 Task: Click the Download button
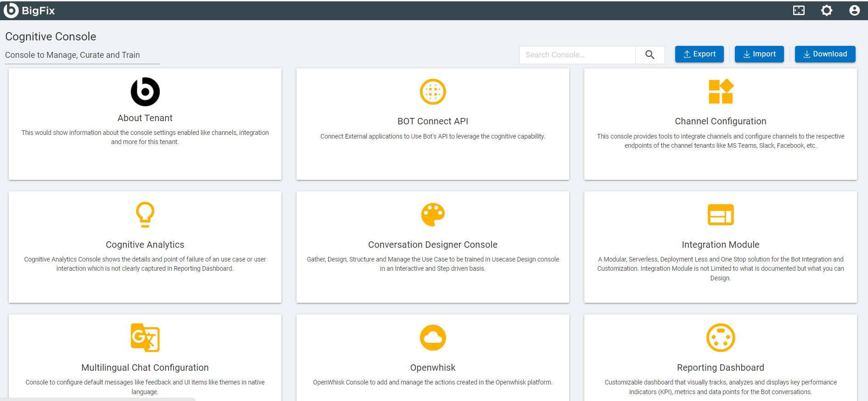pos(825,54)
